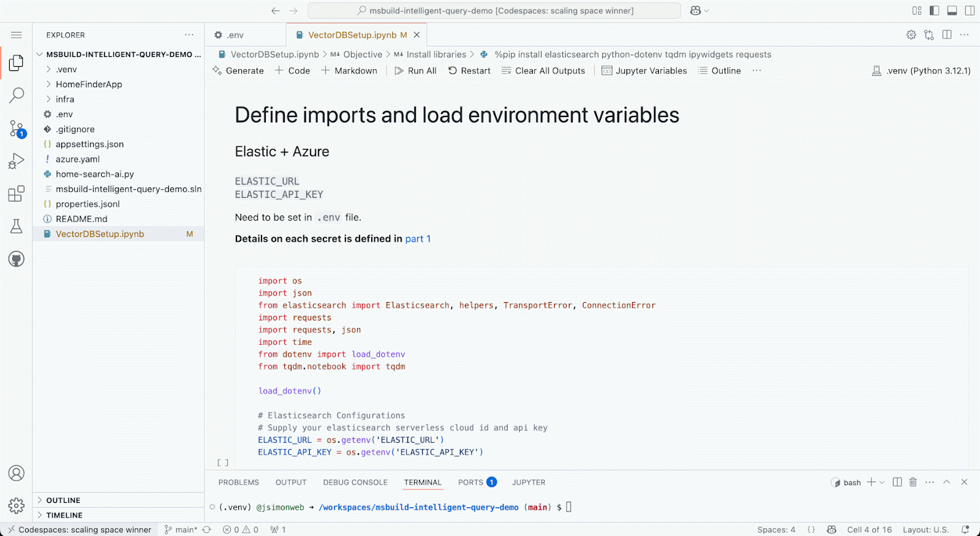This screenshot has width=980, height=536.
Task: Toggle the primary sidebar layout button
Action: point(934,10)
